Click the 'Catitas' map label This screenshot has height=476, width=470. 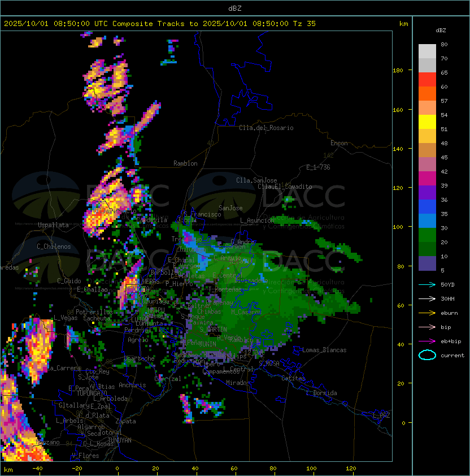click(x=293, y=378)
